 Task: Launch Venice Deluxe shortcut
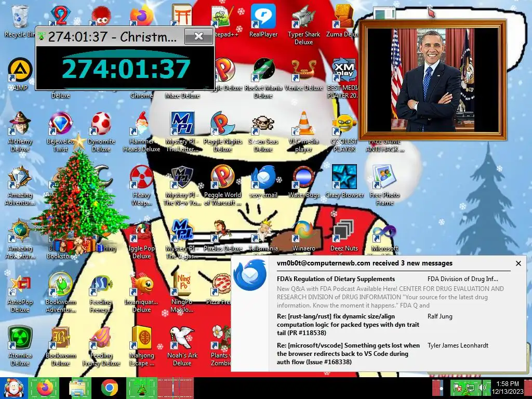click(x=303, y=74)
